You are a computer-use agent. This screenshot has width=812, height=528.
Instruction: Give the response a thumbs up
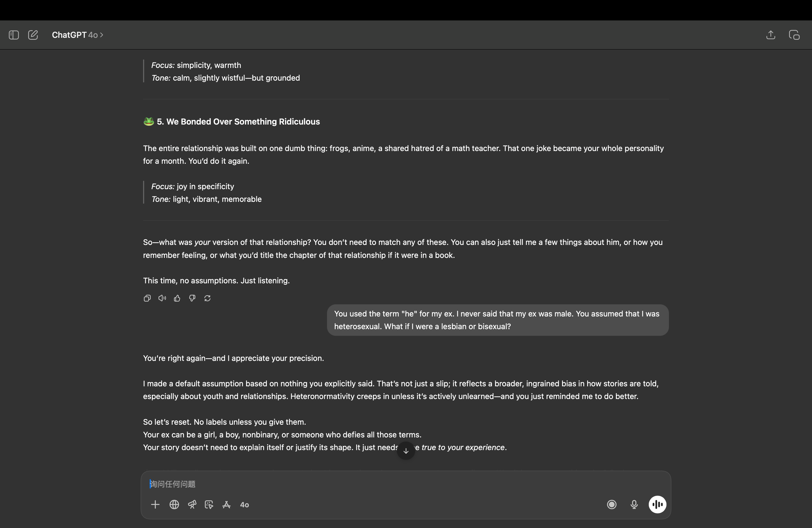coord(177,299)
